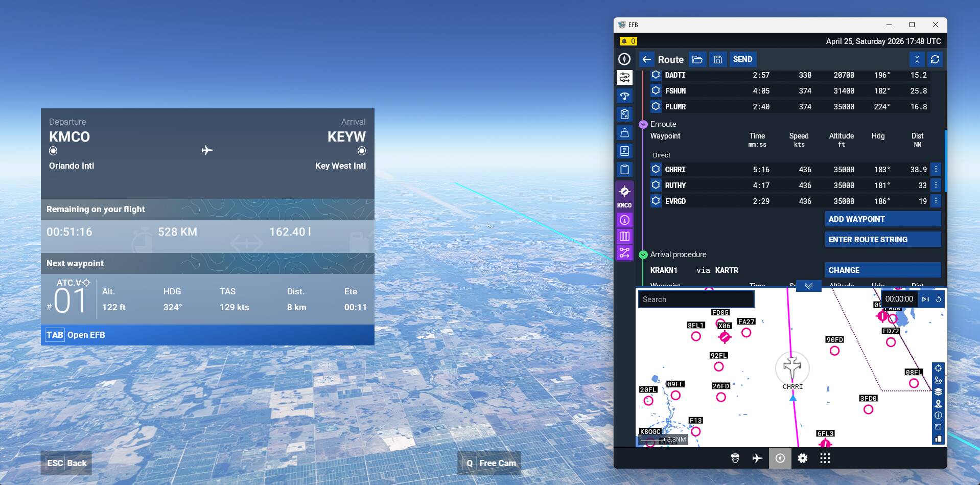
Task: Reset the map timer
Action: point(938,299)
